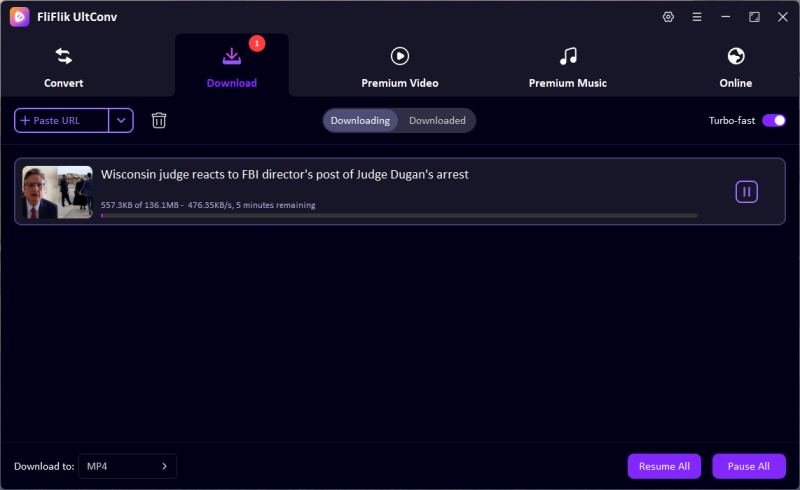
Task: Click the Online globe icon
Action: click(736, 56)
